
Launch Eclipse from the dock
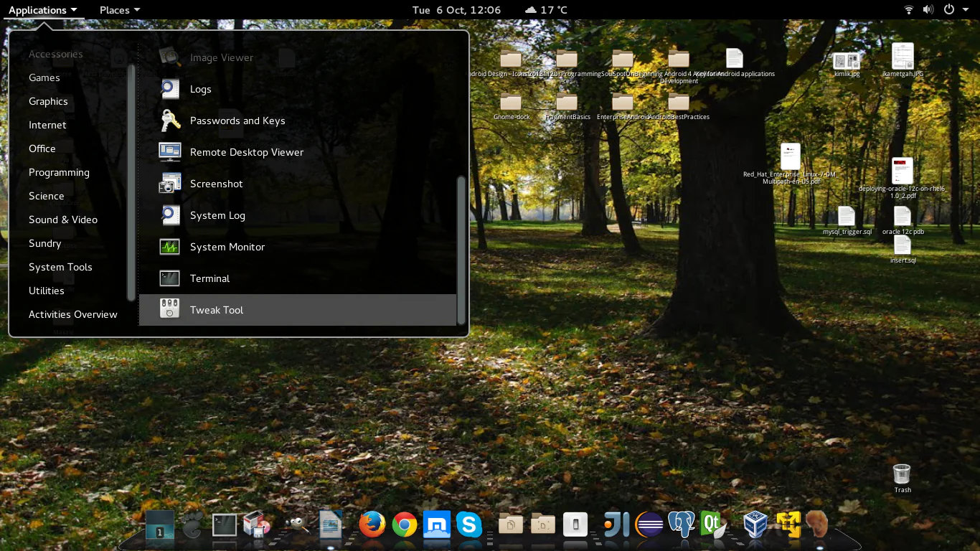pyautogui.click(x=649, y=525)
